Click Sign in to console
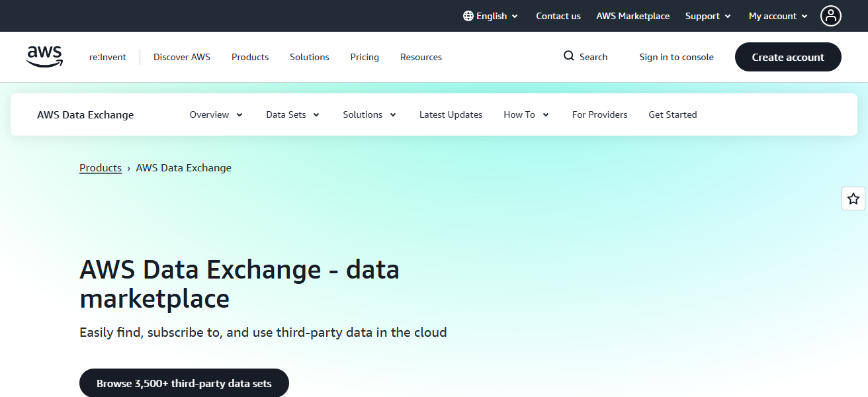 (676, 57)
